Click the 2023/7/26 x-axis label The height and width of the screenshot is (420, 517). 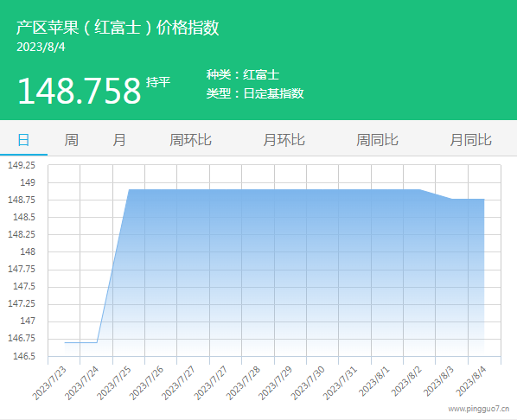coord(146,383)
